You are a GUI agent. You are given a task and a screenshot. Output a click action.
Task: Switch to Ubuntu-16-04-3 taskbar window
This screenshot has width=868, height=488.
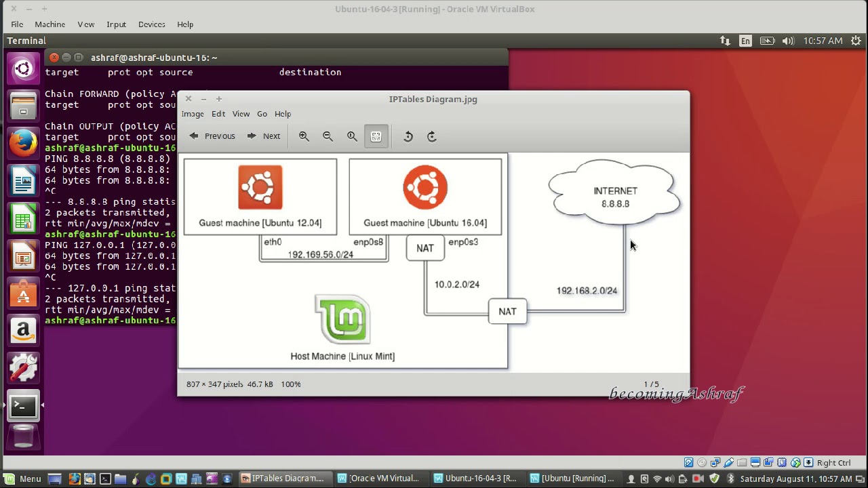(x=479, y=479)
